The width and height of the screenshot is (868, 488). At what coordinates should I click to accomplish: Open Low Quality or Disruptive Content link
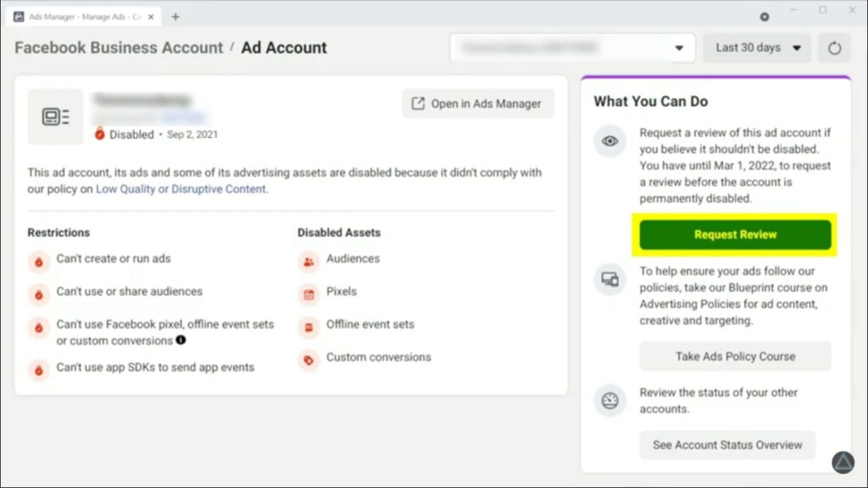pos(181,189)
